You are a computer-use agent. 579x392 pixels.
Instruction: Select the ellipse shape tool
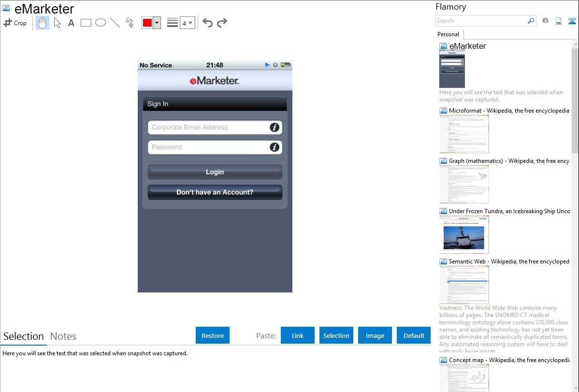(101, 23)
